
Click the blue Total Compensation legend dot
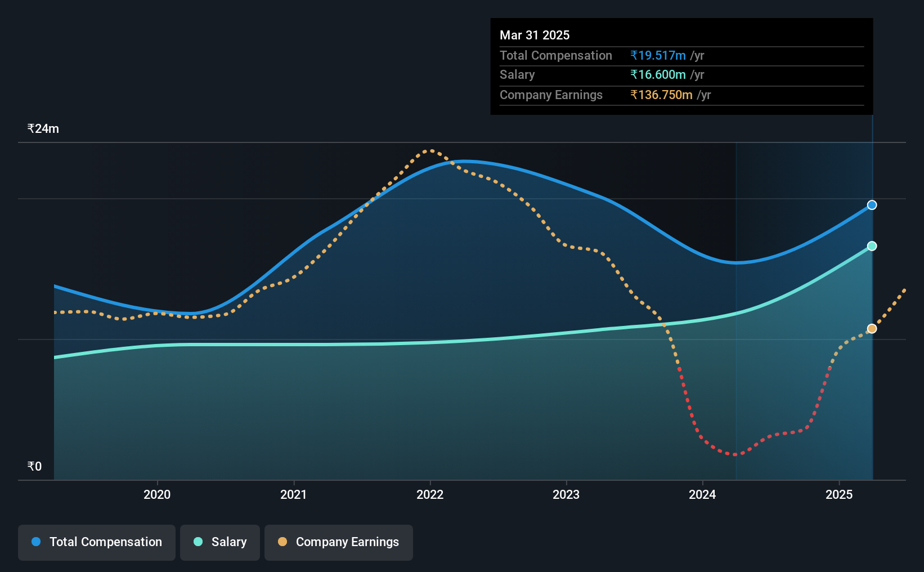[x=36, y=542]
